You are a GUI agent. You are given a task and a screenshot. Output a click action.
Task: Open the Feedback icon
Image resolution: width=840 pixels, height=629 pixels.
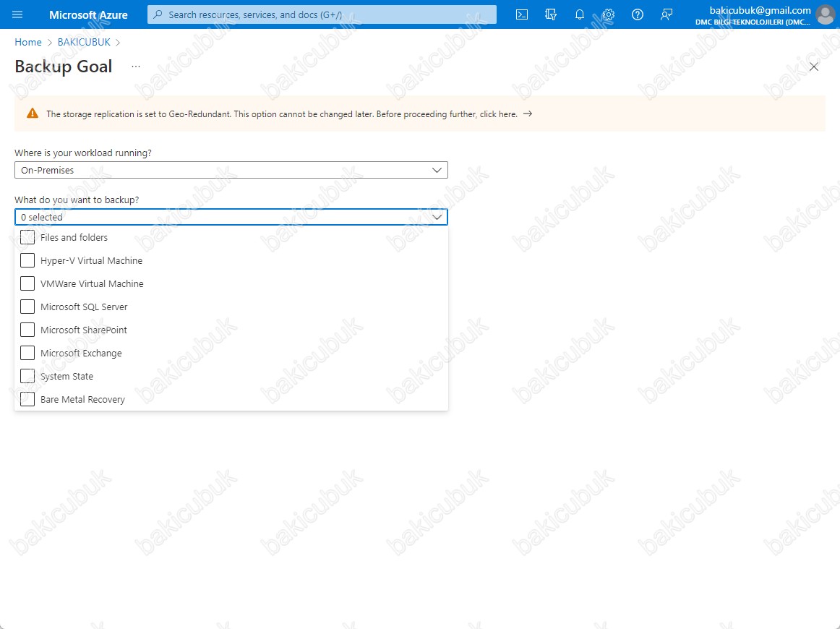point(667,14)
